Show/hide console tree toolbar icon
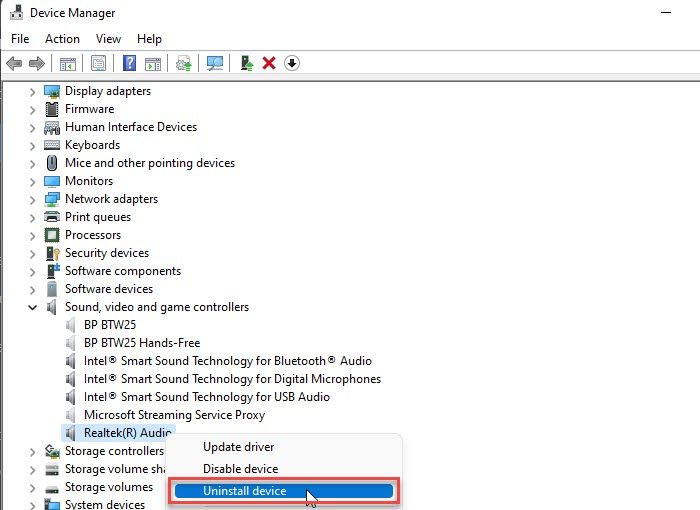This screenshot has height=510, width=700. (x=68, y=63)
